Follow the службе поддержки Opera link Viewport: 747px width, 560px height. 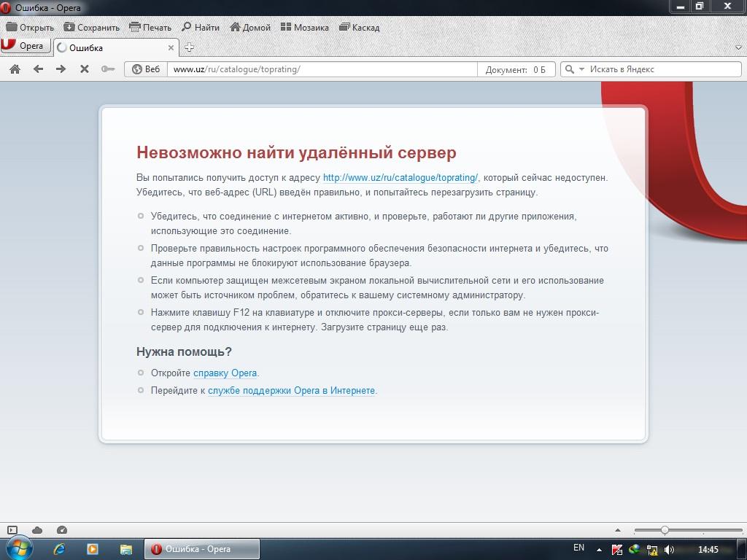click(291, 390)
